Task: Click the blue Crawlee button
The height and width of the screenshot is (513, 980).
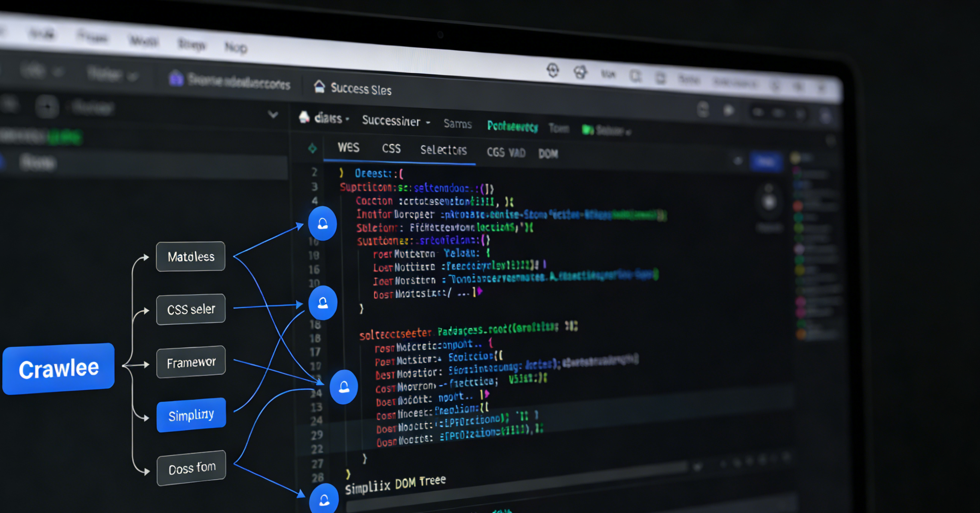Action: (59, 369)
